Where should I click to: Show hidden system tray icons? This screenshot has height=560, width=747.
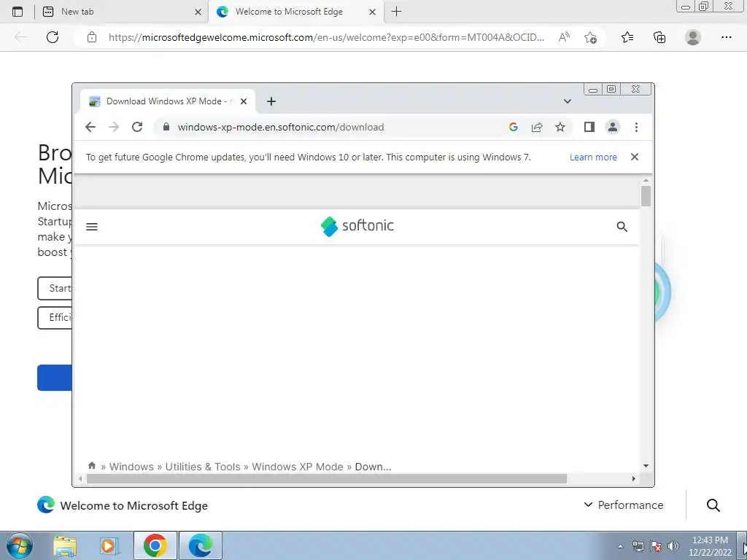[620, 546]
